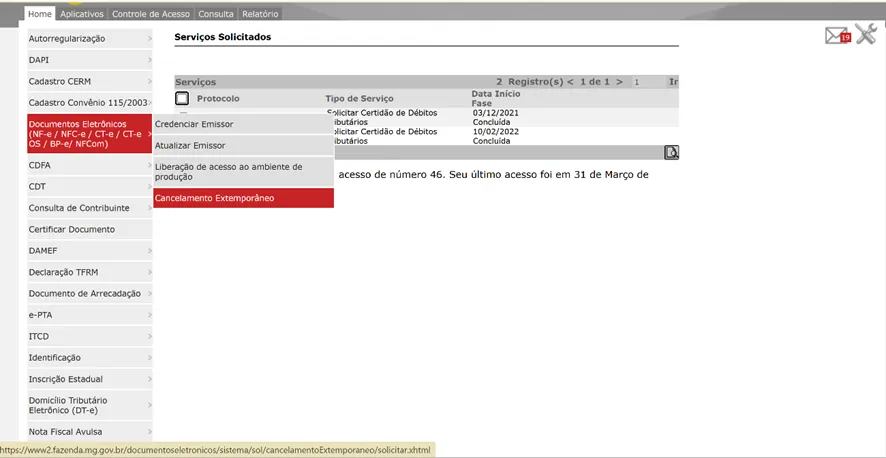Image resolution: width=886 pixels, height=458 pixels.
Task: Expand the DAPI menu item
Action: pos(90,60)
